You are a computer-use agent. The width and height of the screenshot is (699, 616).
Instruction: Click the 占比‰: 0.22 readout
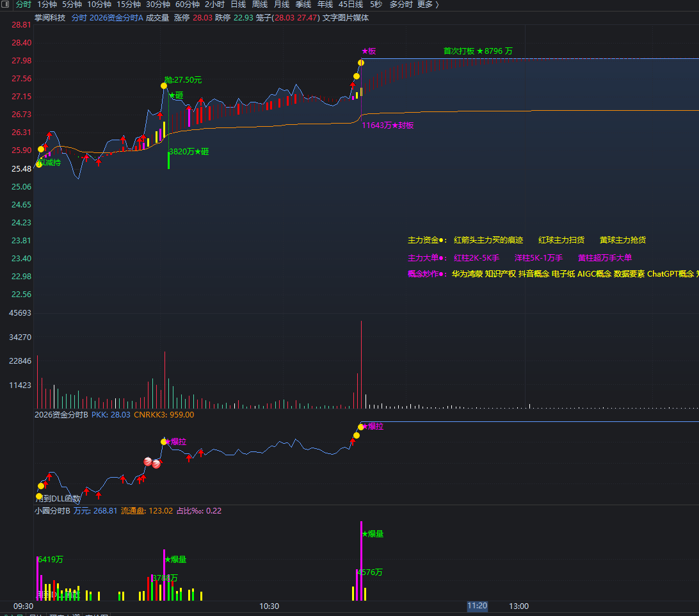click(x=199, y=511)
